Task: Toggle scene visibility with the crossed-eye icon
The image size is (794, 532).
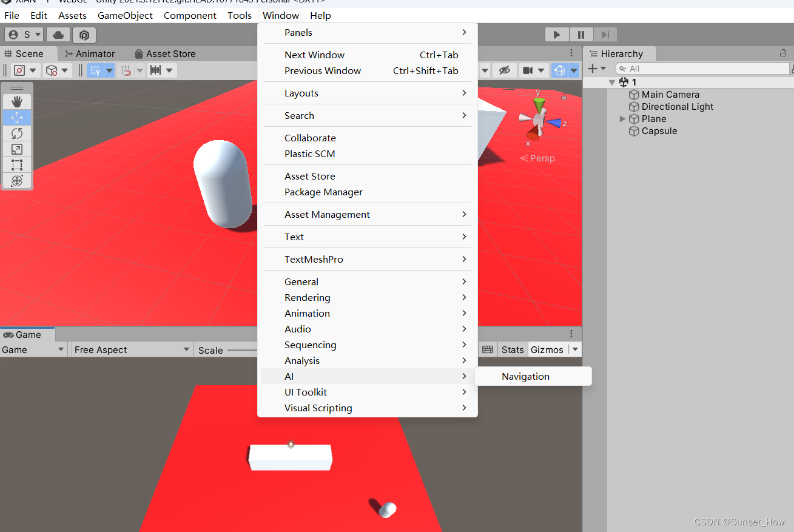Action: 503,70
